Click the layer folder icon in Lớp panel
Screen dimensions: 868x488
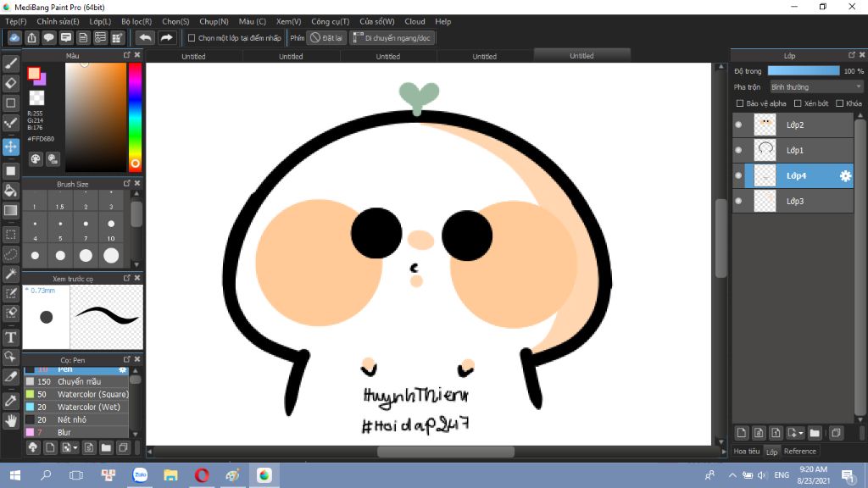pyautogui.click(x=815, y=433)
